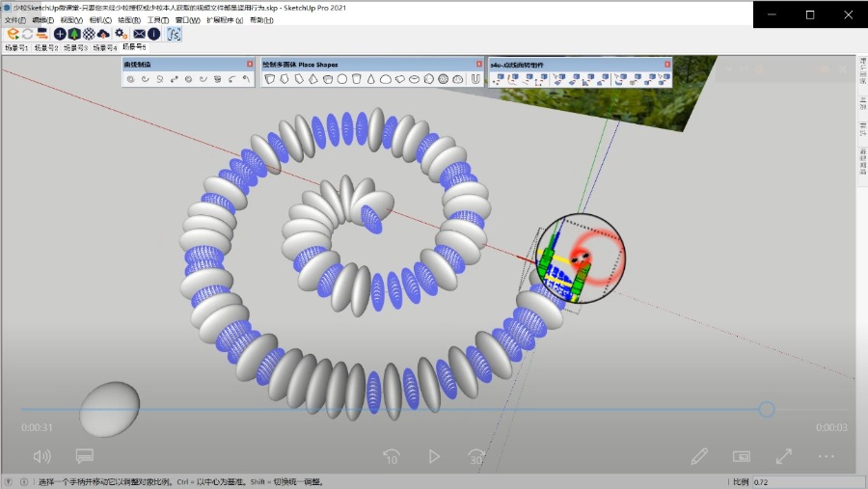Open the 编辑(E) menu
Image resolution: width=868 pixels, height=489 pixels.
click(x=43, y=20)
